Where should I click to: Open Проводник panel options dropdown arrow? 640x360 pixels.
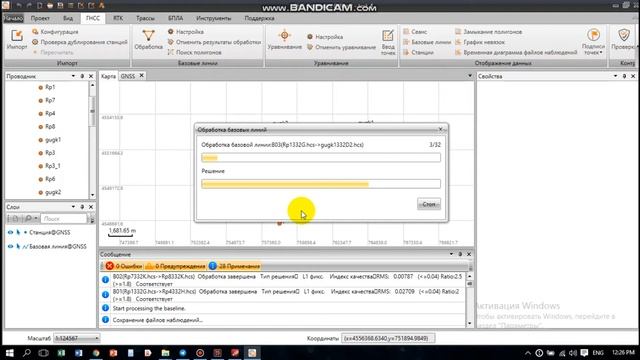coord(73,76)
